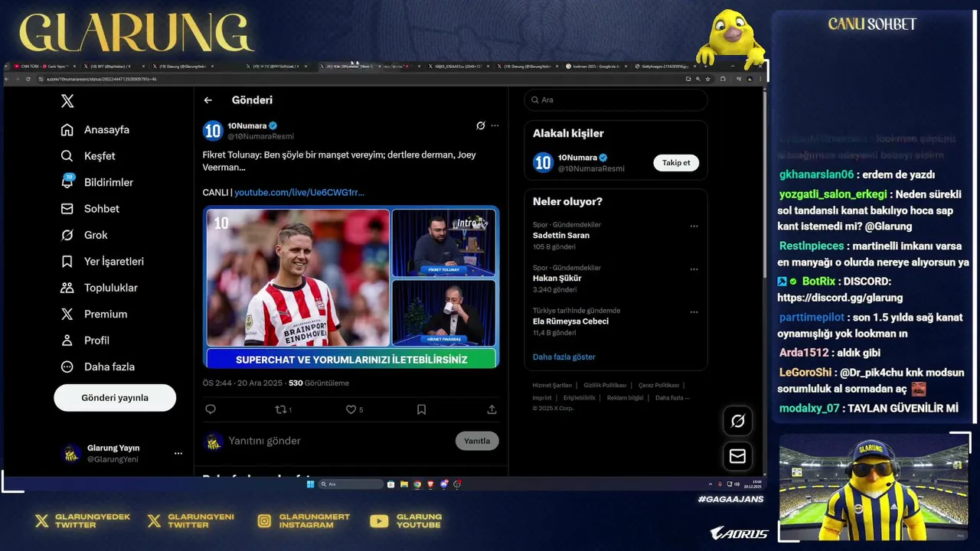Image resolution: width=980 pixels, height=551 pixels.
Task: Click Gönderi yayınla button
Action: pos(115,398)
